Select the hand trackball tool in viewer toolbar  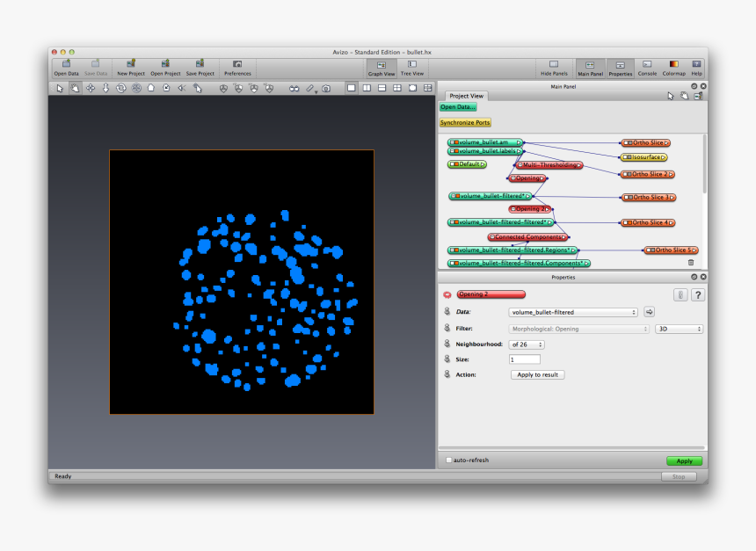pyautogui.click(x=75, y=88)
